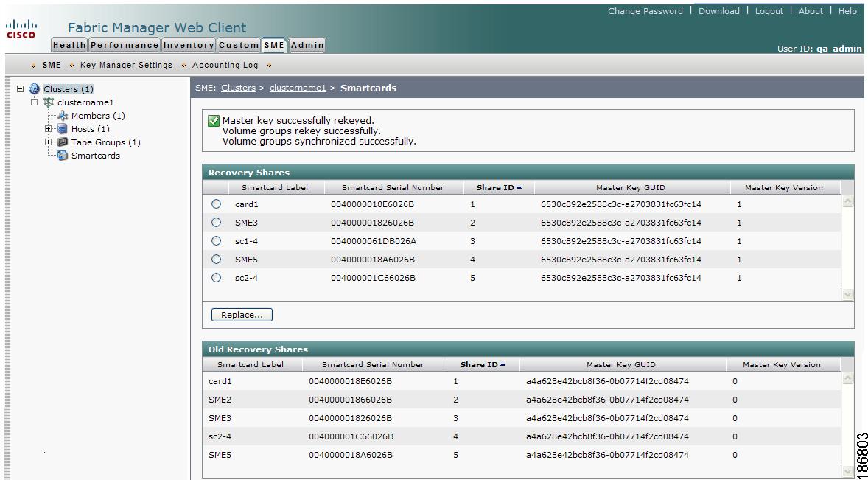Select the SME5 radio button in Recovery Shares
The width and height of the screenshot is (868, 480).
click(x=216, y=259)
